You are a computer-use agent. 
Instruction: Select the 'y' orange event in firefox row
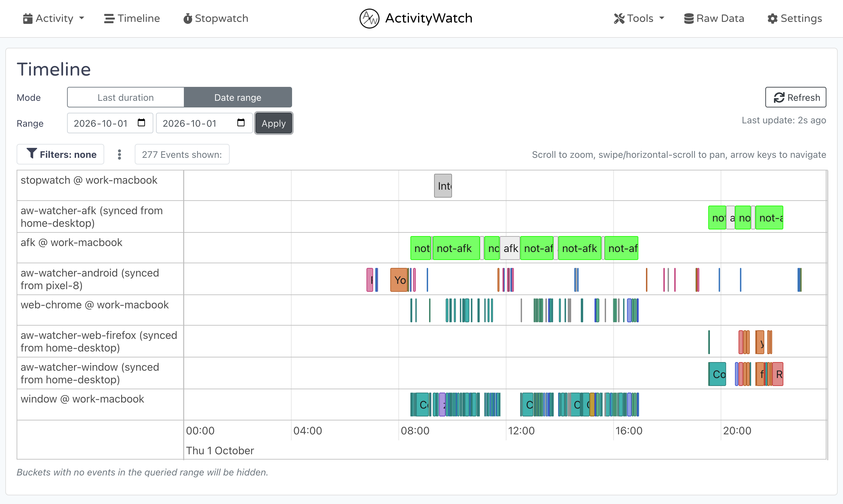pos(760,342)
